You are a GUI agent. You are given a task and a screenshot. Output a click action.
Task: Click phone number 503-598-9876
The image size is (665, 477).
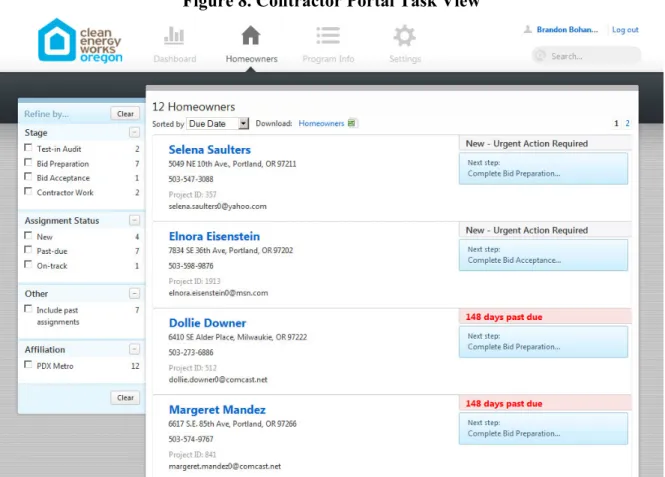point(191,266)
